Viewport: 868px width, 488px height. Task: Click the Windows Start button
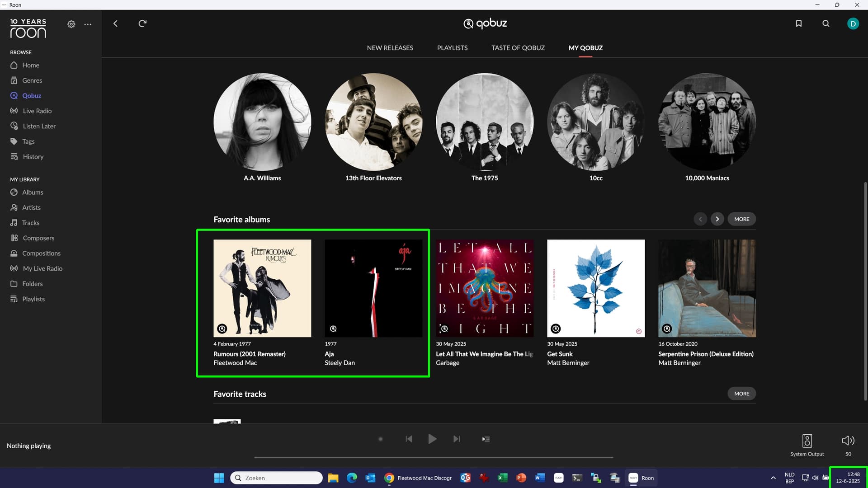[219, 478]
